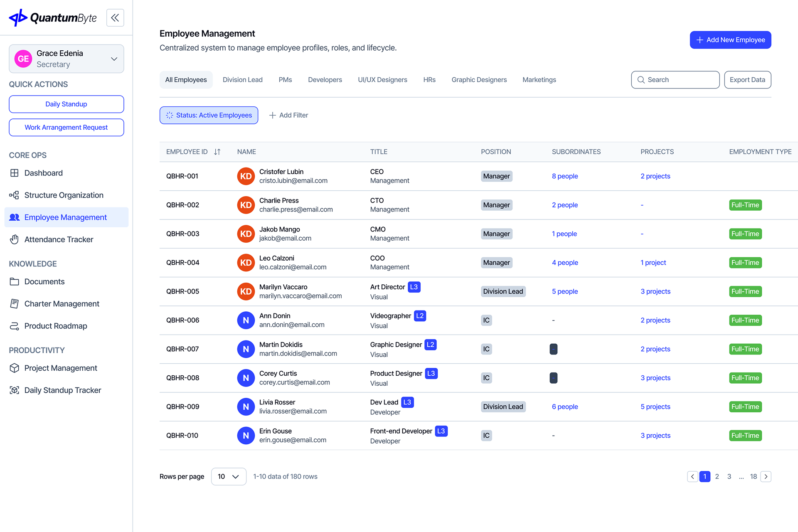Open Rows per page dropdown
This screenshot has height=532, width=798.
[x=229, y=476]
